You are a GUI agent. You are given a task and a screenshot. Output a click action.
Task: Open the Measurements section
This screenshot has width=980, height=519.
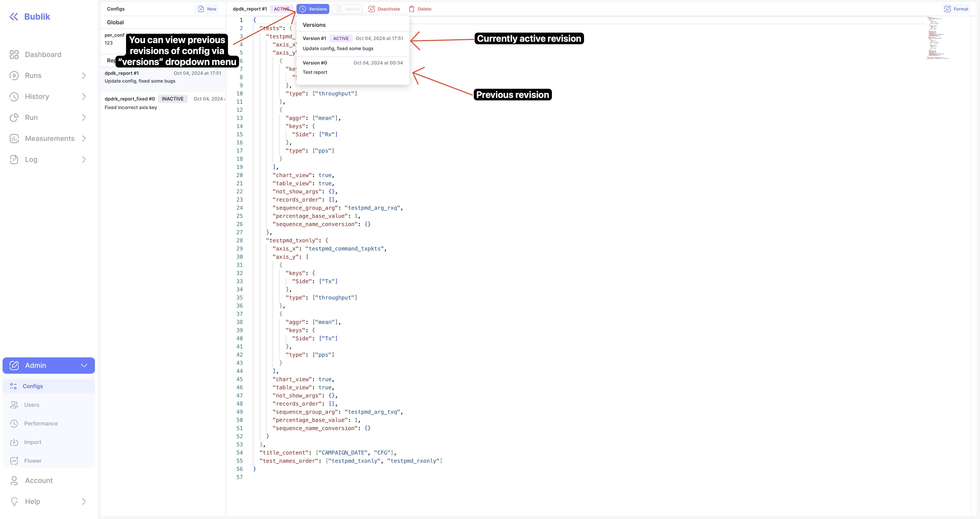(50, 138)
